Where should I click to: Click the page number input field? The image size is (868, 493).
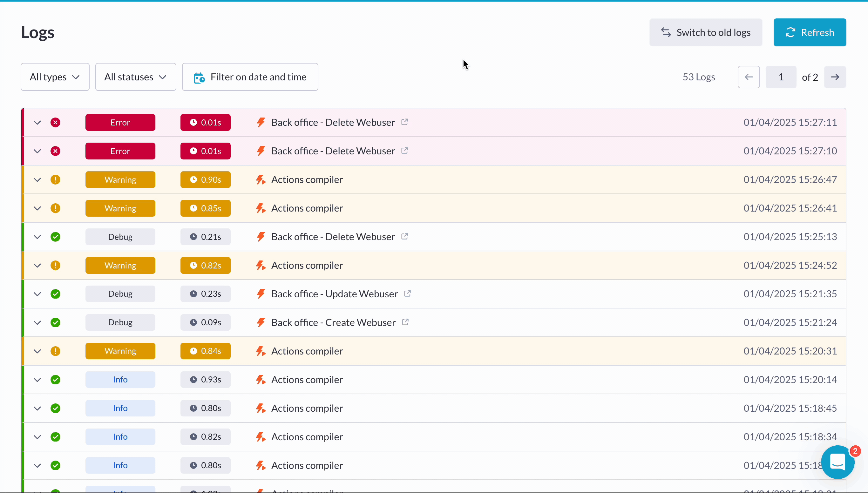pyautogui.click(x=781, y=77)
